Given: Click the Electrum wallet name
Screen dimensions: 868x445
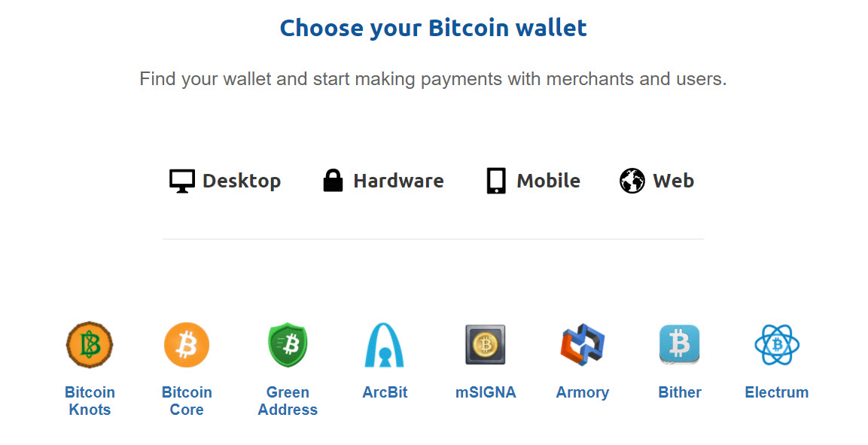Looking at the screenshot, I should click(x=776, y=392).
